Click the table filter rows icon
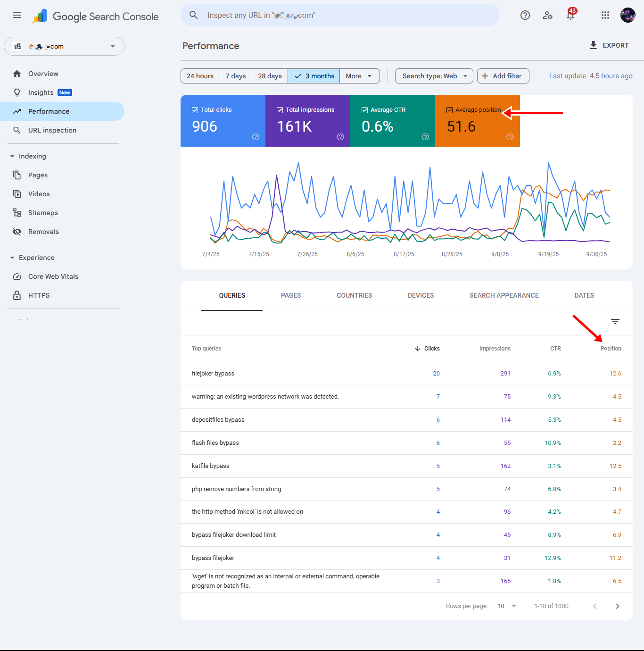 (x=615, y=321)
